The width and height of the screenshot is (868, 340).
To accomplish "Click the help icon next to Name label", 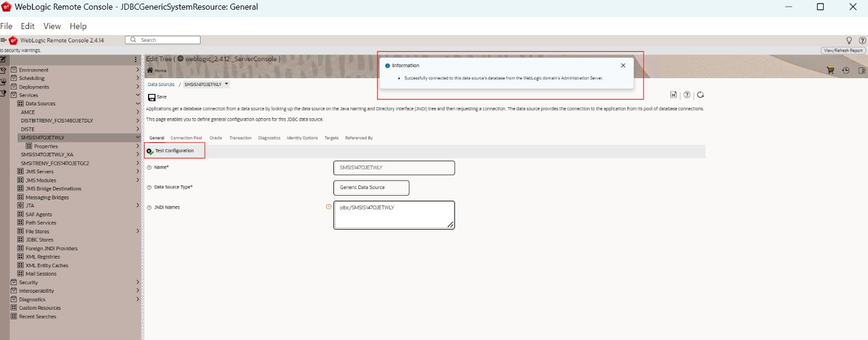I will (x=149, y=167).
